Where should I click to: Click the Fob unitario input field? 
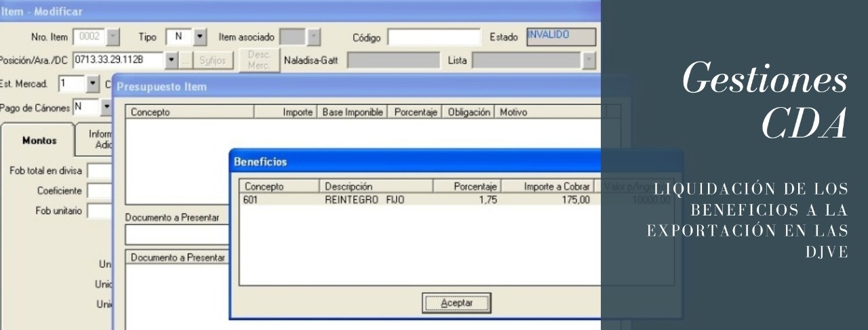[x=100, y=211]
